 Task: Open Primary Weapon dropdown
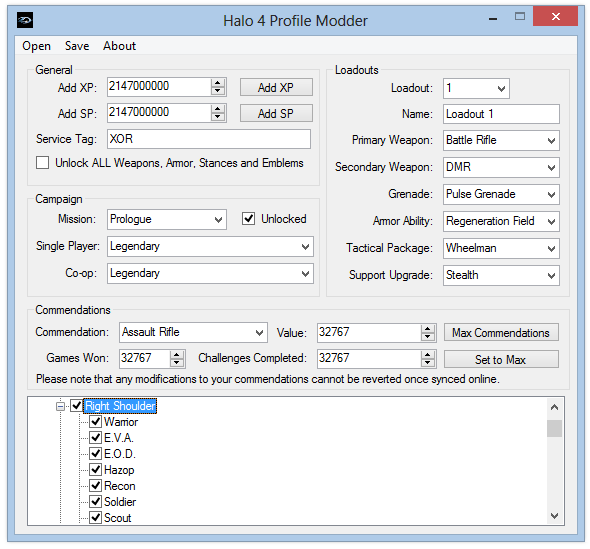[501, 140]
